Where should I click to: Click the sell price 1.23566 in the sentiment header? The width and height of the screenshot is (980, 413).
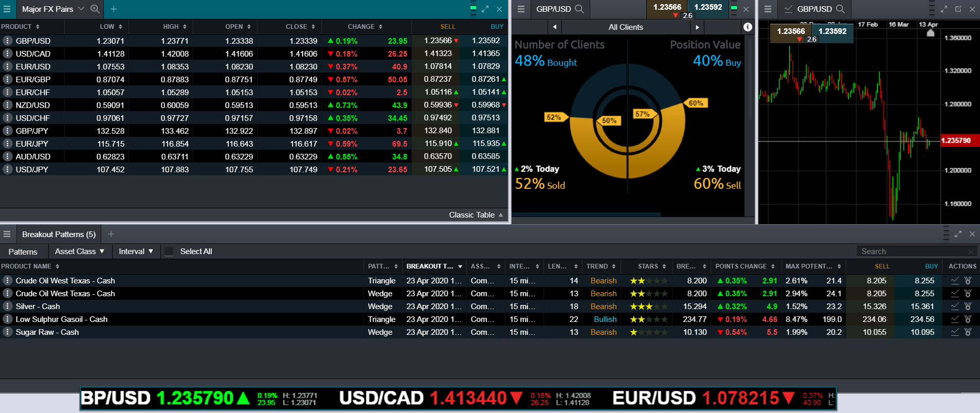click(x=667, y=7)
